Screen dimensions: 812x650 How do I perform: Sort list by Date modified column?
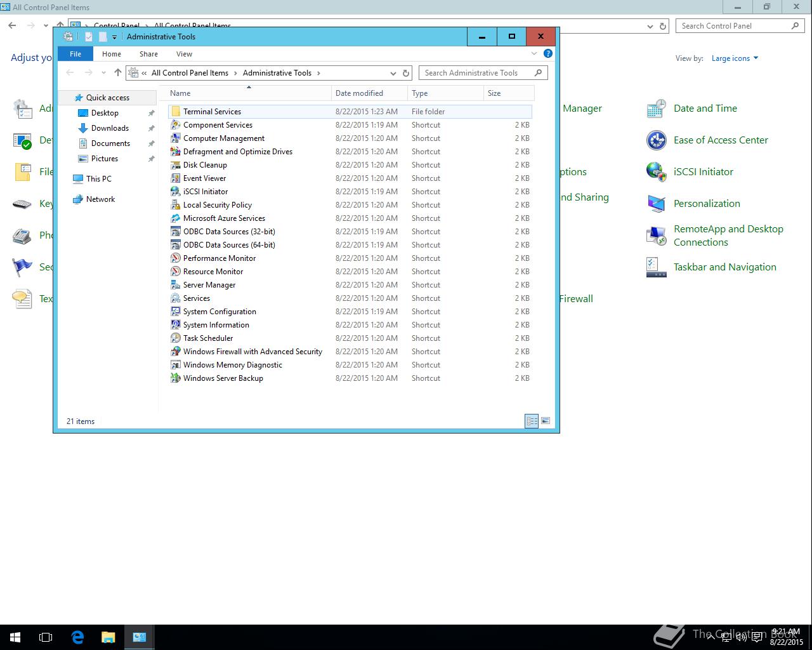(x=369, y=93)
